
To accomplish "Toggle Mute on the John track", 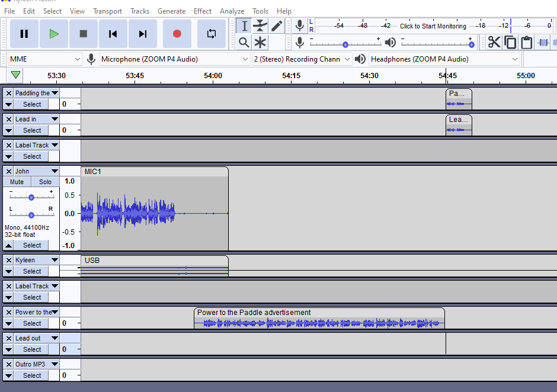I will point(17,182).
